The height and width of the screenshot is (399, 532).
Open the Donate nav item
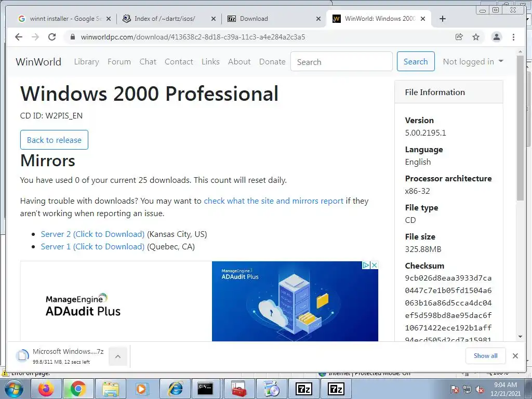click(272, 62)
